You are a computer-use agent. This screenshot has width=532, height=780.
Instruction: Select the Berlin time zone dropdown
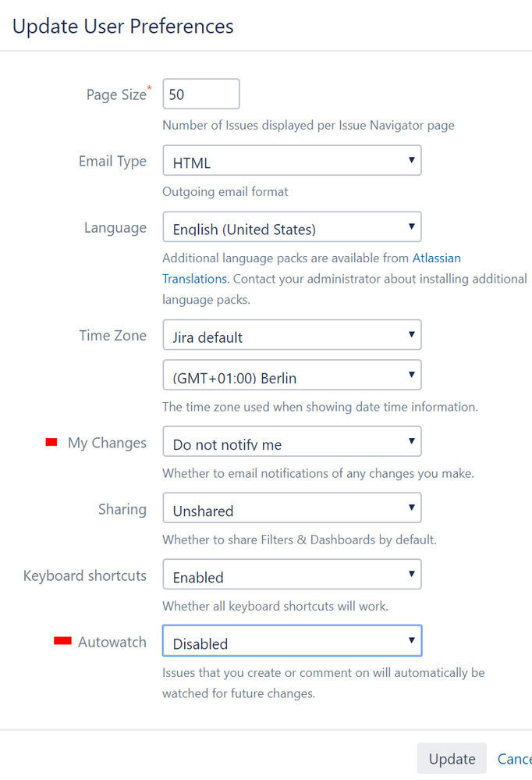[292, 375]
